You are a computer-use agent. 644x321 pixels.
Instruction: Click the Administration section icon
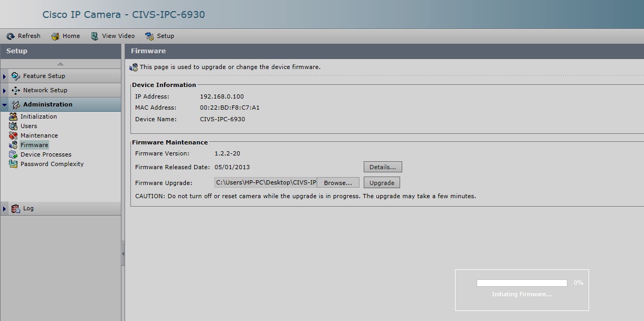click(x=16, y=104)
